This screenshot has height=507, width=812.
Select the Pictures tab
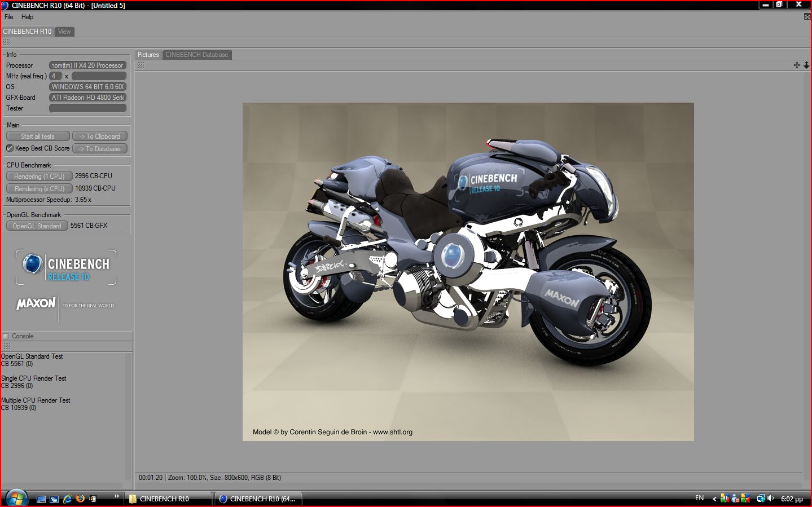[148, 55]
